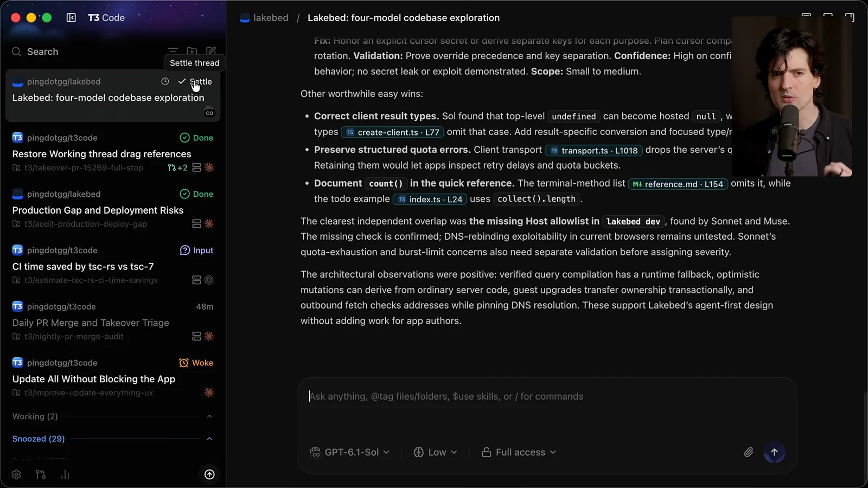Click the 48m timestamp on Daily PR Merge thread

205,307
